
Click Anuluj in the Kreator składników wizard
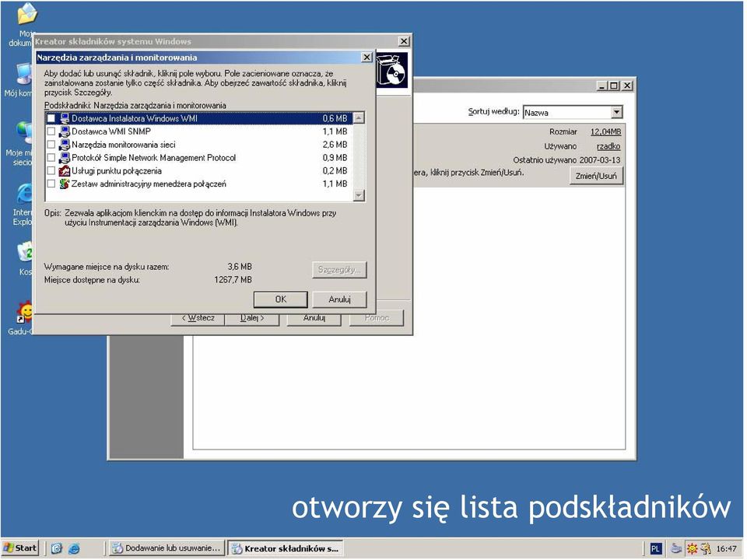coord(314,318)
